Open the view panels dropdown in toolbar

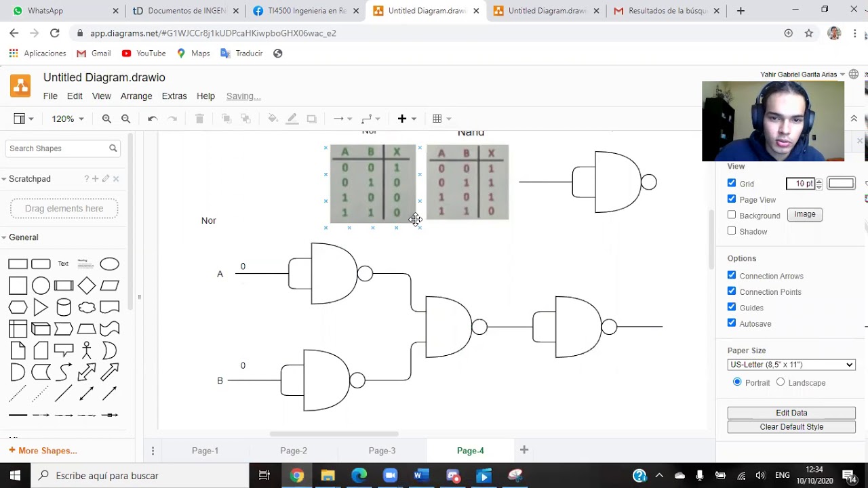tap(24, 119)
